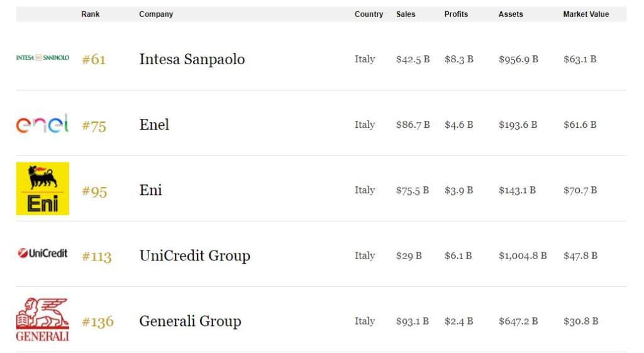Open the Generali Group name link
Screen dimensions: 644x353
click(190, 321)
